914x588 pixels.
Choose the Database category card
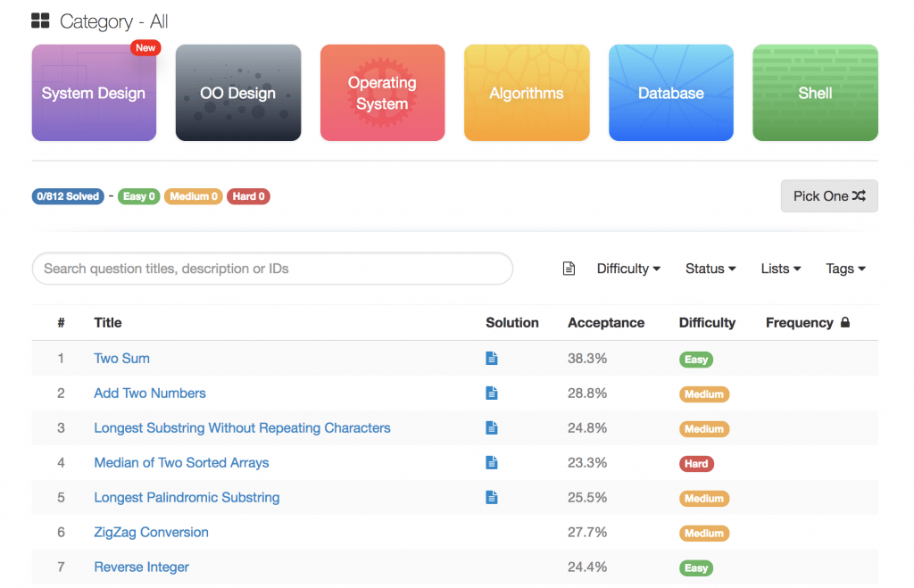point(670,93)
